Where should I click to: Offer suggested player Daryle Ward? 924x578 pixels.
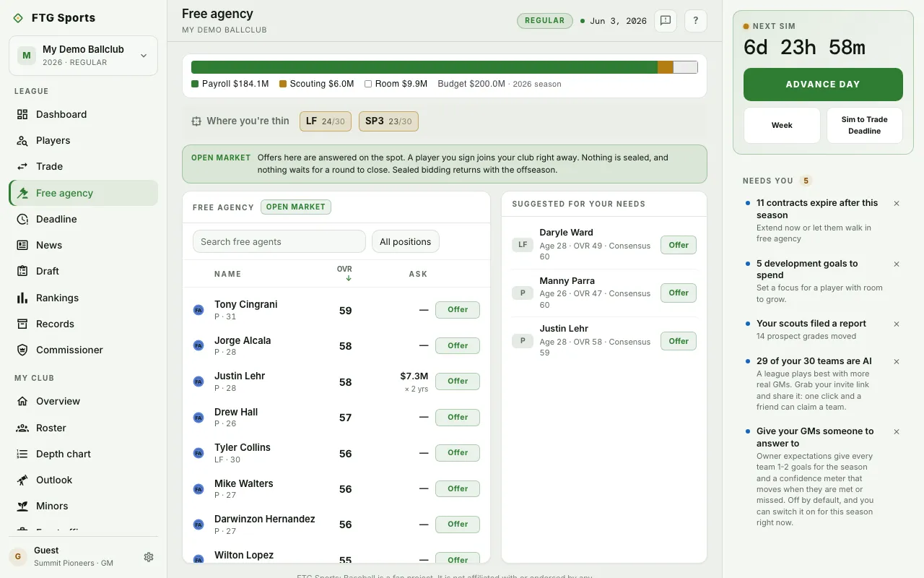click(x=679, y=245)
